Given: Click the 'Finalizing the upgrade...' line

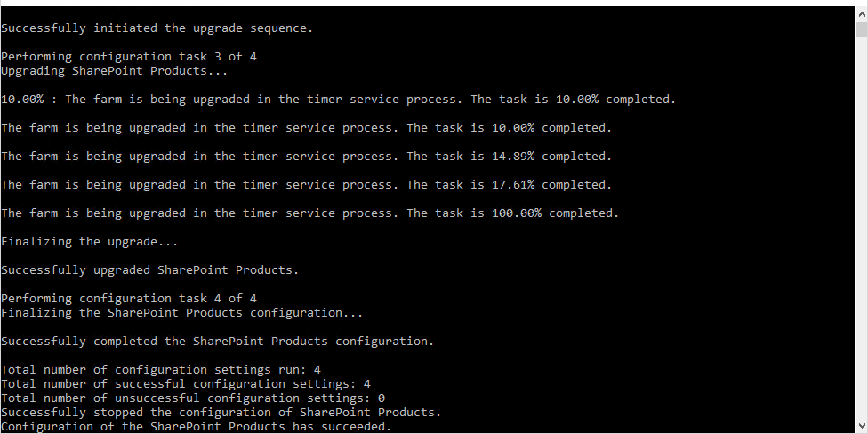Looking at the screenshot, I should click(90, 242).
